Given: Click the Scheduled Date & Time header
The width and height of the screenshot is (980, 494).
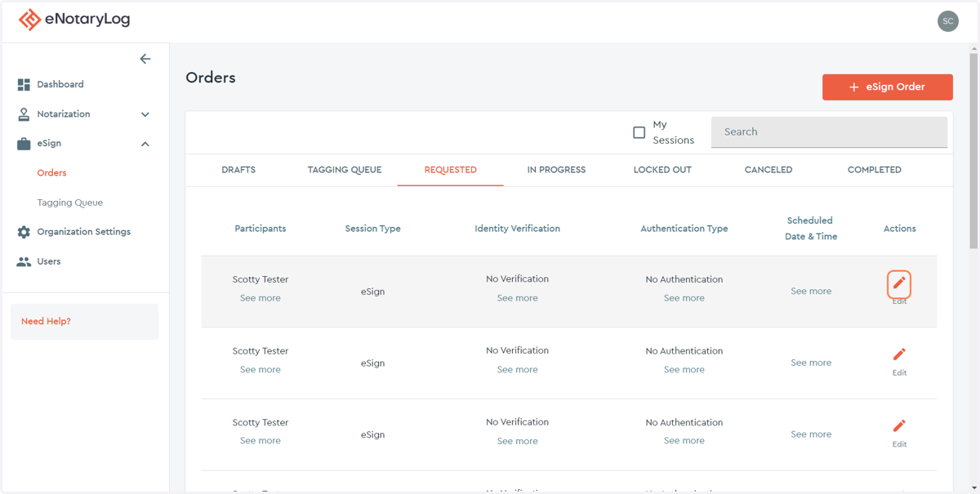Looking at the screenshot, I should tap(810, 229).
